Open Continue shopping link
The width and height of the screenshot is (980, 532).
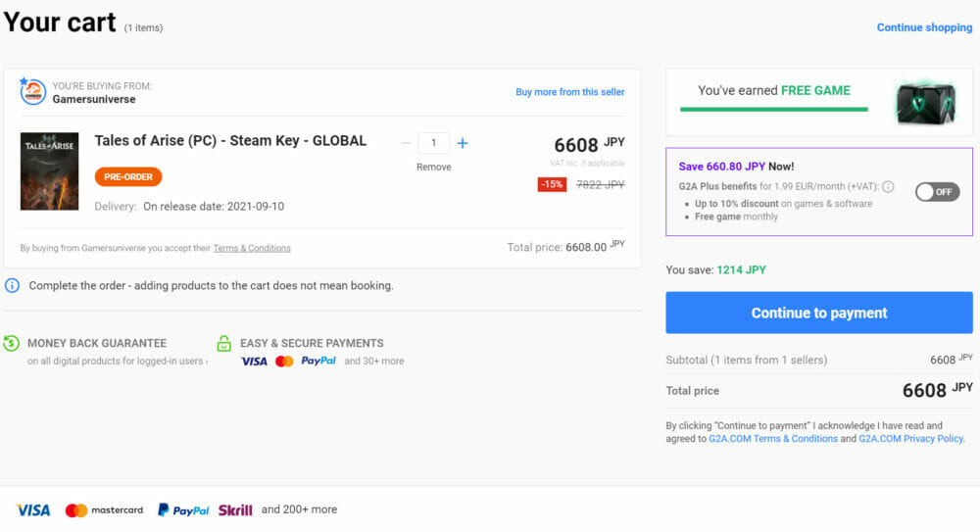pyautogui.click(x=924, y=27)
